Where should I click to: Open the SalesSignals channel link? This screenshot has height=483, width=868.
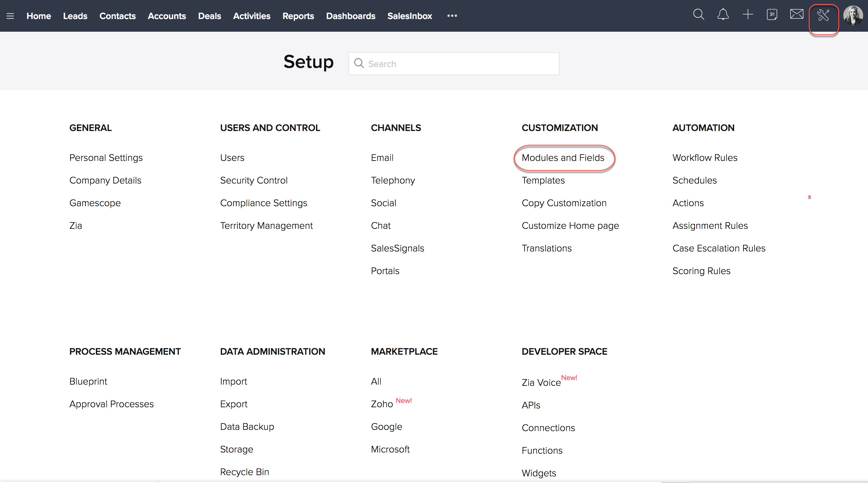tap(397, 248)
